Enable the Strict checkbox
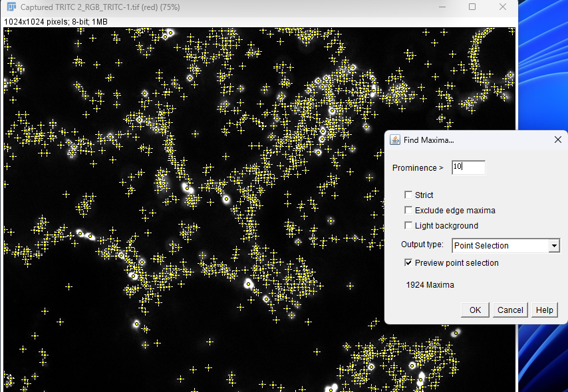The height and width of the screenshot is (392, 568). 408,195
